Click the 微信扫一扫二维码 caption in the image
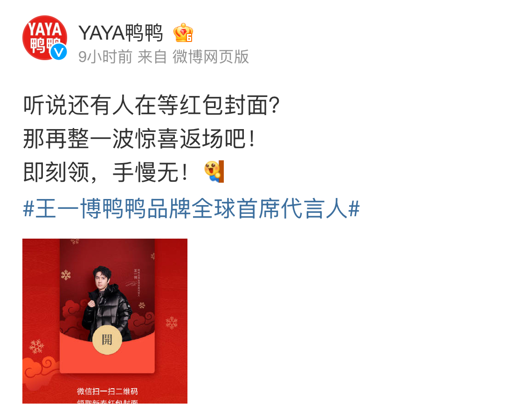 (x=107, y=391)
